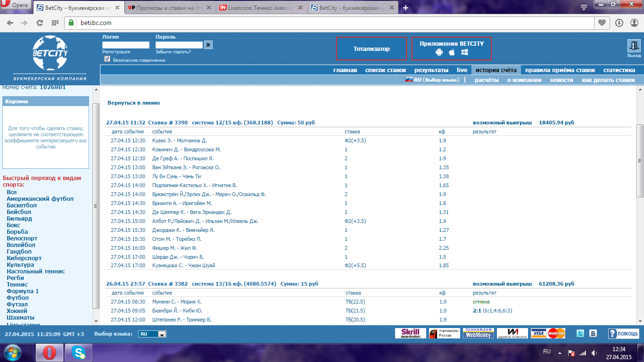
Task: Open the Куако Э. - Молчанов Д. event
Action: [x=180, y=140]
